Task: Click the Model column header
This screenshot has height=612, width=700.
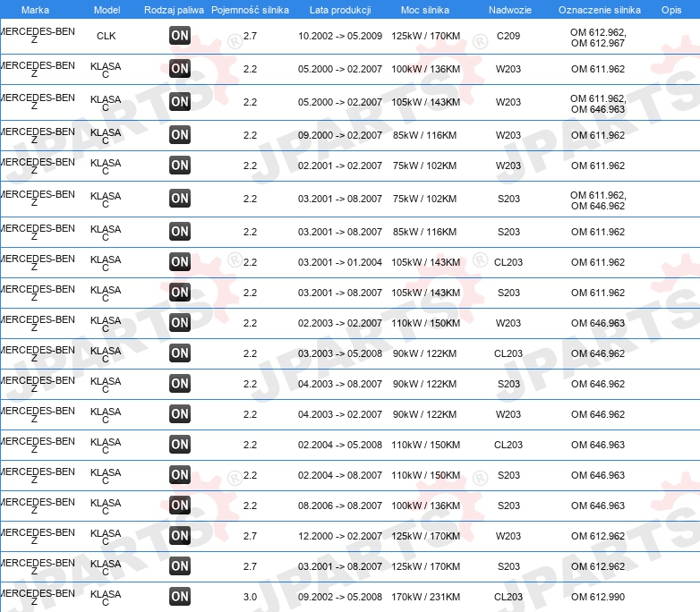Action: [107, 10]
